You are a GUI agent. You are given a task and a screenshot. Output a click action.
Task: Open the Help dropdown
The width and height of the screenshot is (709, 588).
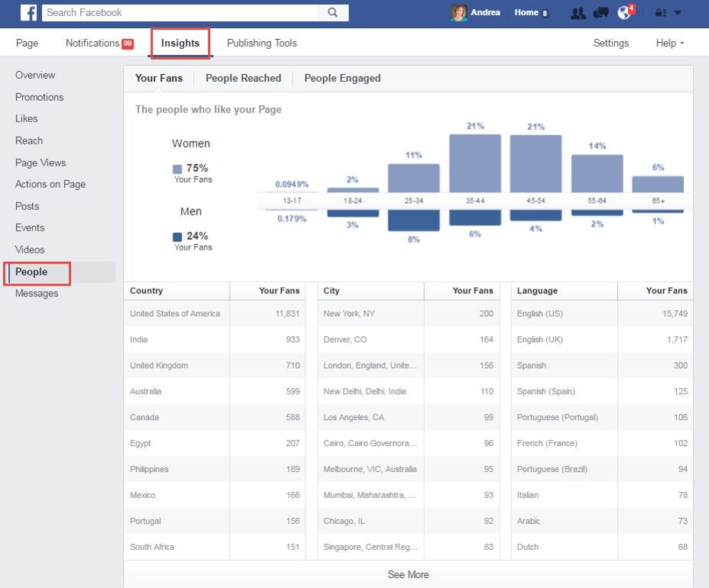click(x=670, y=43)
